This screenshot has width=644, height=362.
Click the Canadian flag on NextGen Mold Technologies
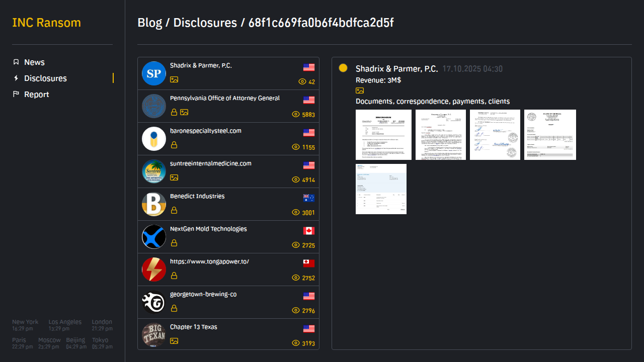(309, 231)
